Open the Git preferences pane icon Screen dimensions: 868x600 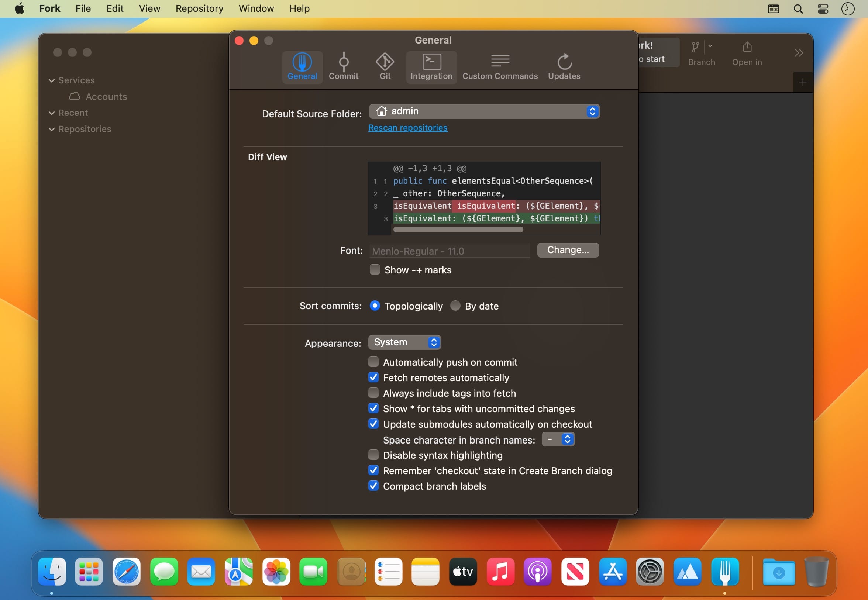click(x=385, y=62)
